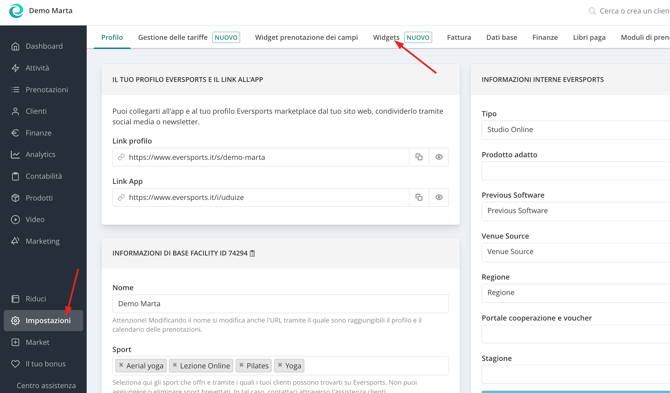Open Dashboard from the sidebar
The height and width of the screenshot is (393, 670).
click(44, 46)
